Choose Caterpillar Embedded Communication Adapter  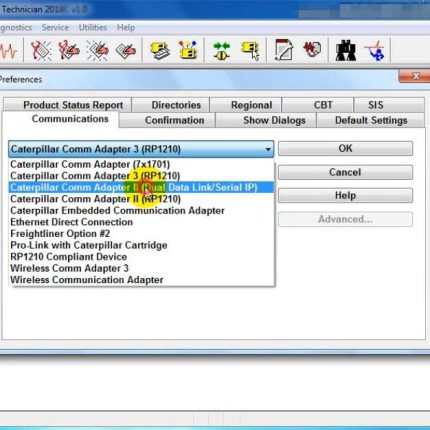coord(141,211)
